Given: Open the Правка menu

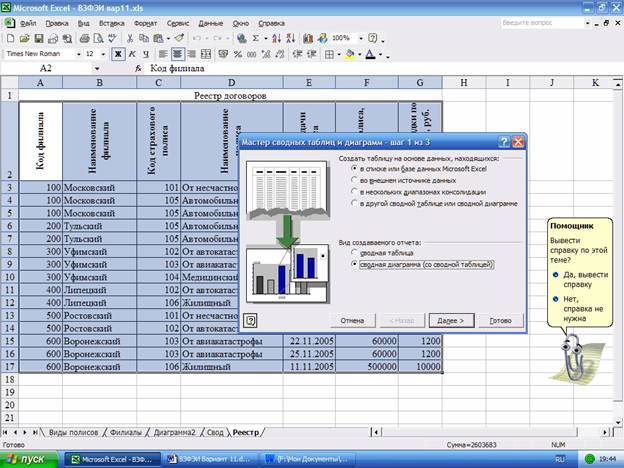Looking at the screenshot, I should point(57,23).
